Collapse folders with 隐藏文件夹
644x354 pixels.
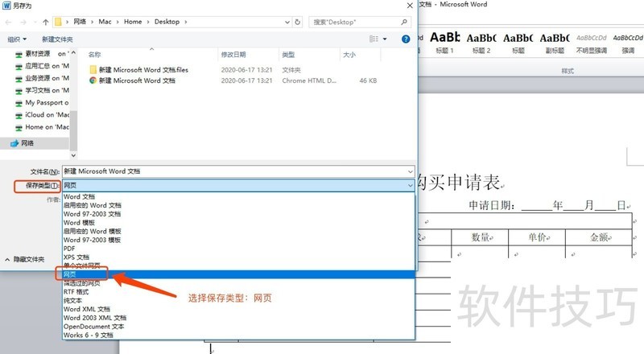pyautogui.click(x=25, y=260)
